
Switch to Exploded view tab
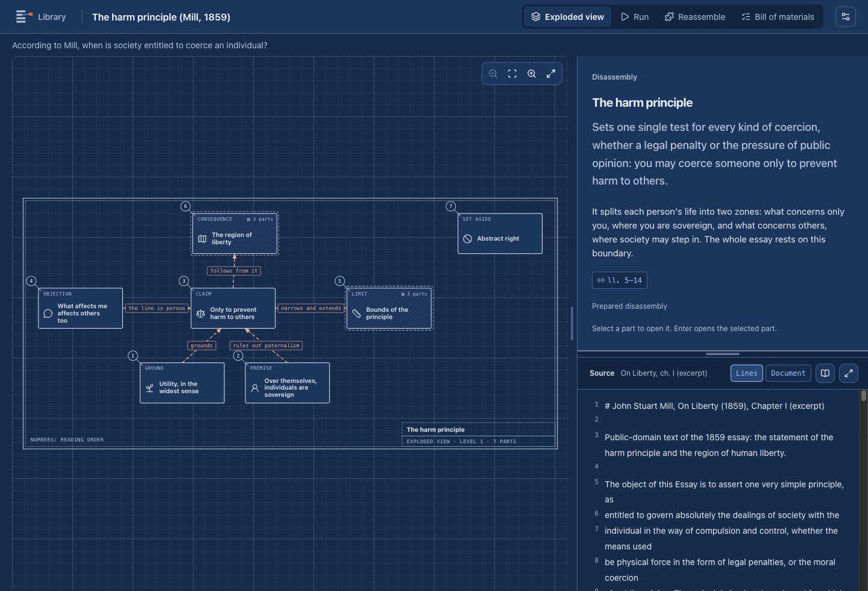pos(567,17)
